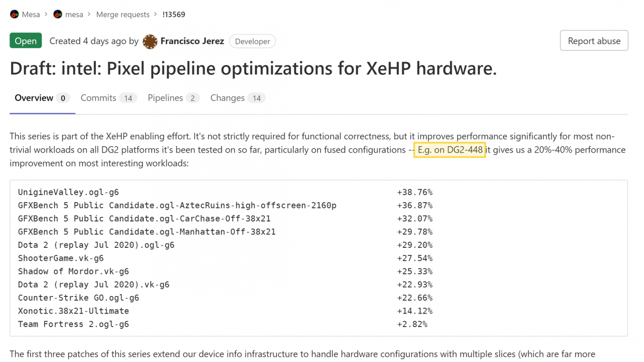The image size is (644, 362).
Task: Select the !13569 breadcrumb item
Action: [174, 14]
